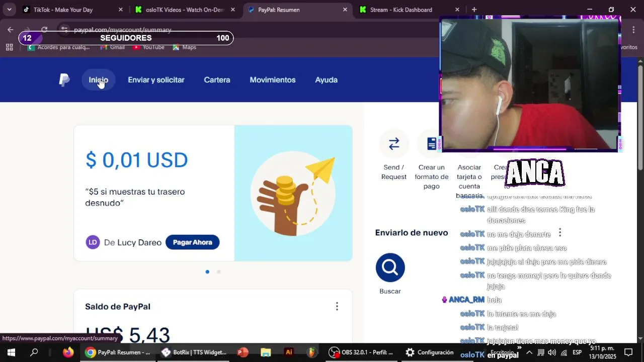This screenshot has height=362, width=644.
Task: Click the $ 0,01 USD amount
Action: 137,160
